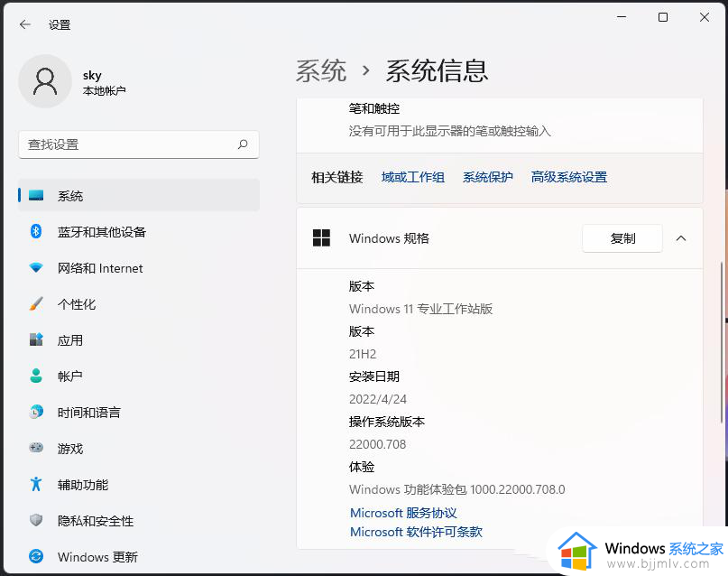
Task: Click the Accessibility figure icon
Action: coord(36,484)
